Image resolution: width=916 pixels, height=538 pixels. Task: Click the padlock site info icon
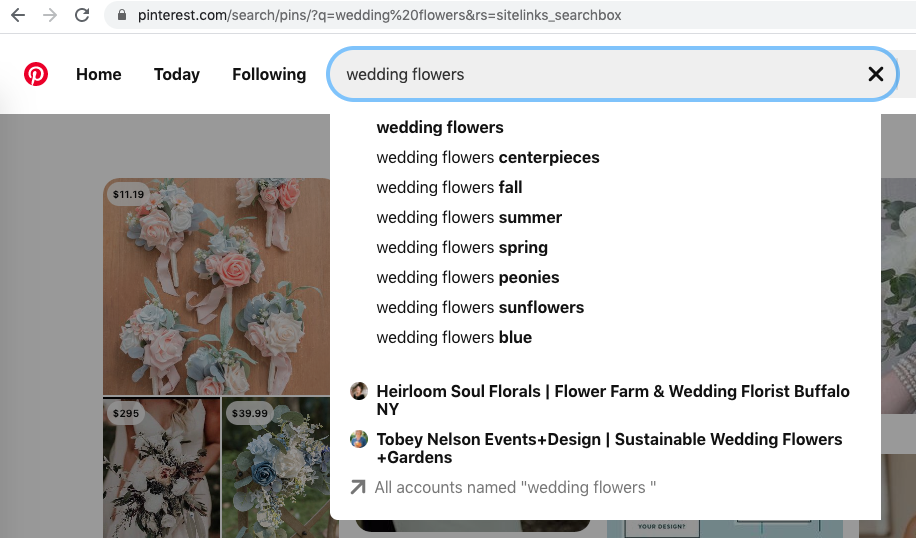pos(122,15)
